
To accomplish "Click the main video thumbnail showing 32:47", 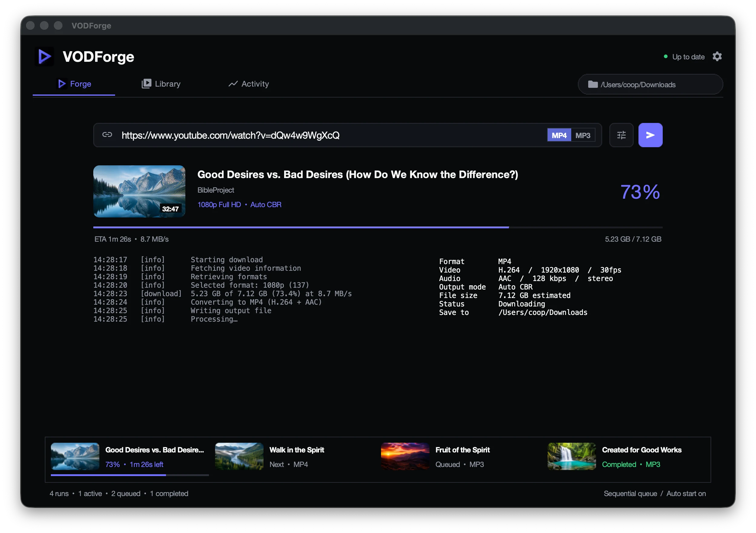I will 139,191.
